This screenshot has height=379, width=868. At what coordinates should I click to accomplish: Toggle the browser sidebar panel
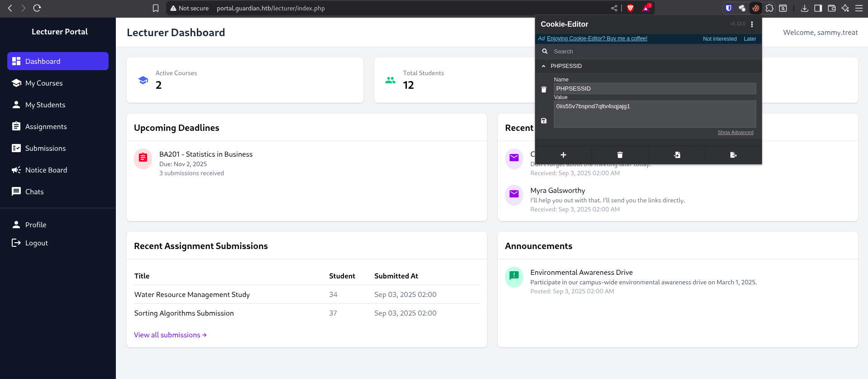(818, 8)
